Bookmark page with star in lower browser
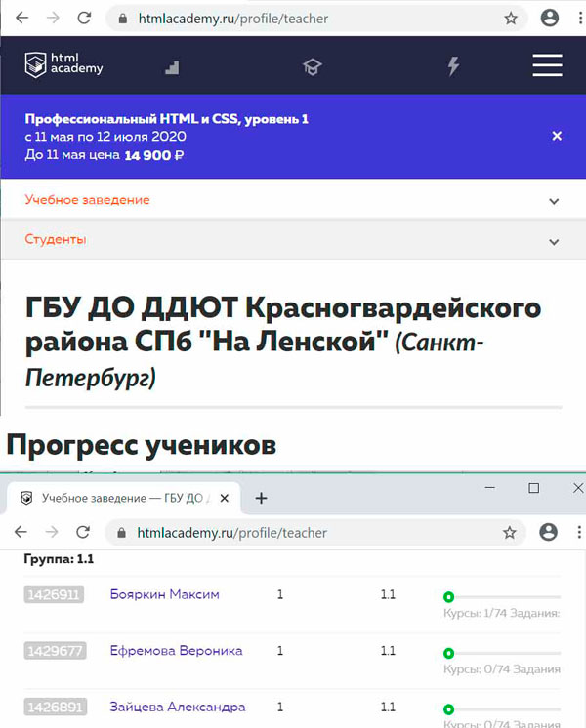Image resolution: width=586 pixels, height=728 pixels. [x=510, y=533]
